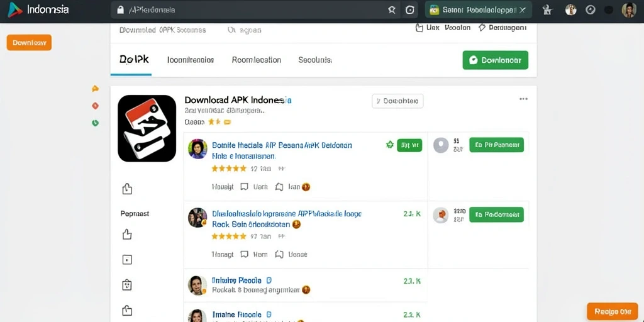Click the star rating of second review
The width and height of the screenshot is (644, 322).
coord(229,236)
